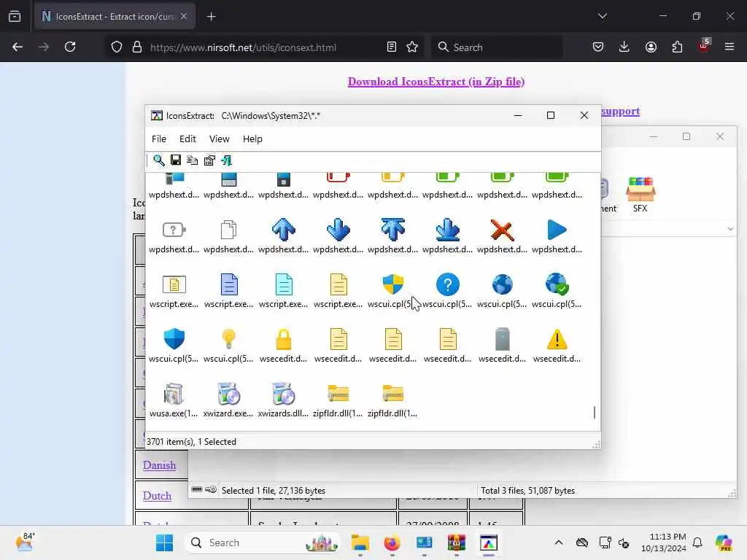Reload the current browser page
The image size is (747, 560).
(70, 47)
